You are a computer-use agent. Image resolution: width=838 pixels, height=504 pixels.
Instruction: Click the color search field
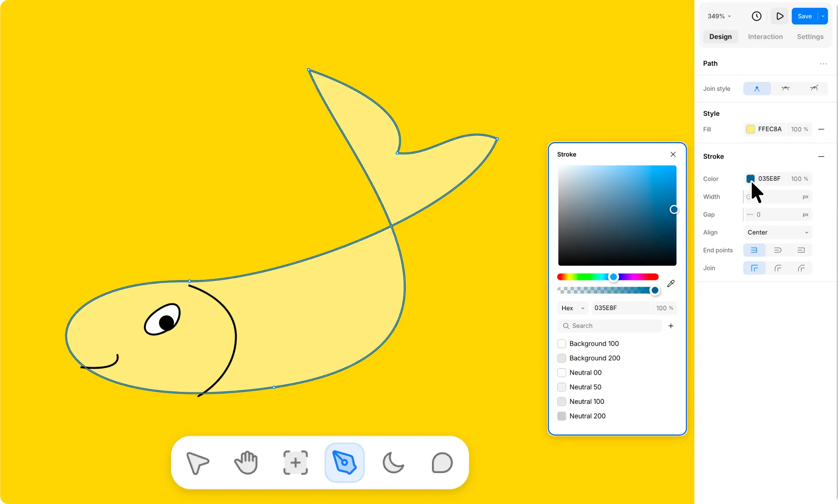(610, 326)
